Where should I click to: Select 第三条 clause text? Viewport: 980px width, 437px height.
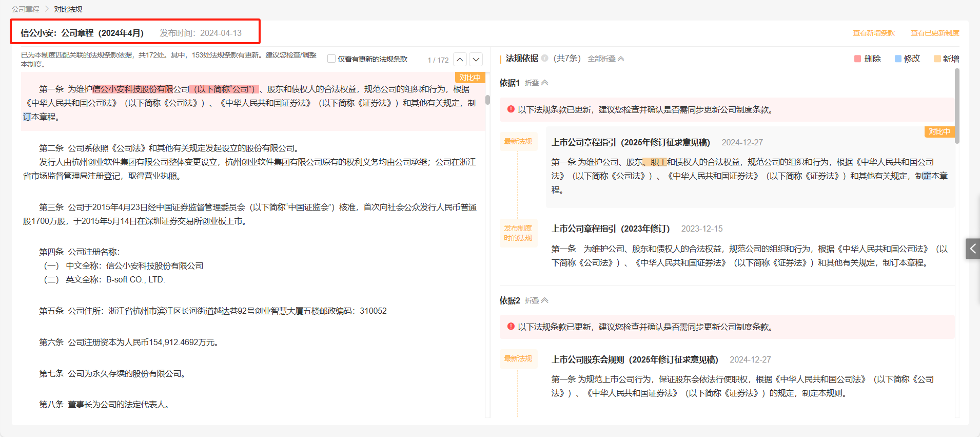250,214
